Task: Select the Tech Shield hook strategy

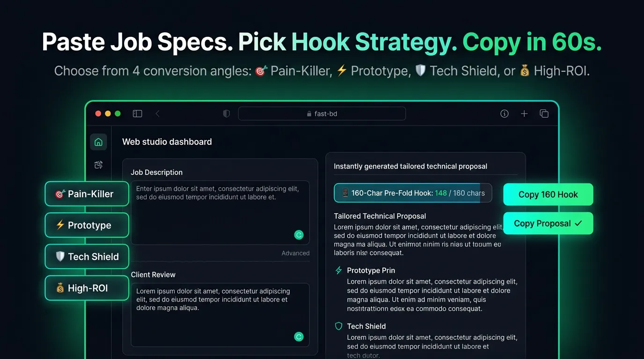Action: pyautogui.click(x=87, y=257)
